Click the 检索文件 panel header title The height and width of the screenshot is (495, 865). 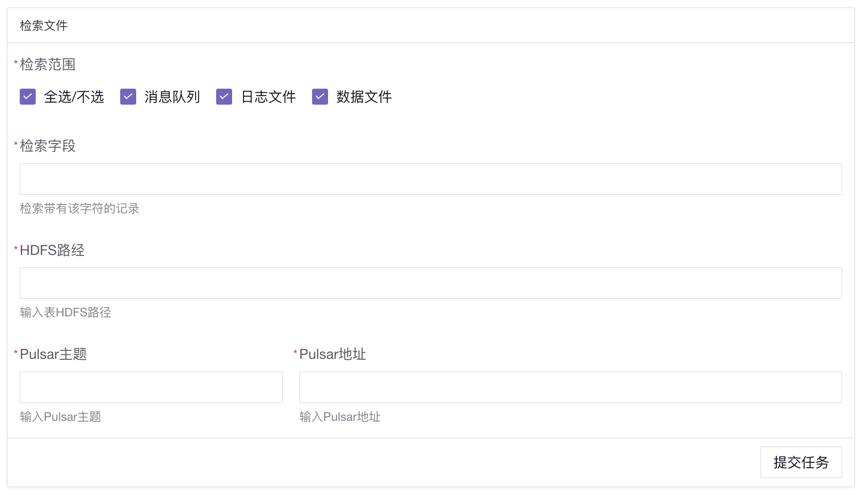pos(44,26)
